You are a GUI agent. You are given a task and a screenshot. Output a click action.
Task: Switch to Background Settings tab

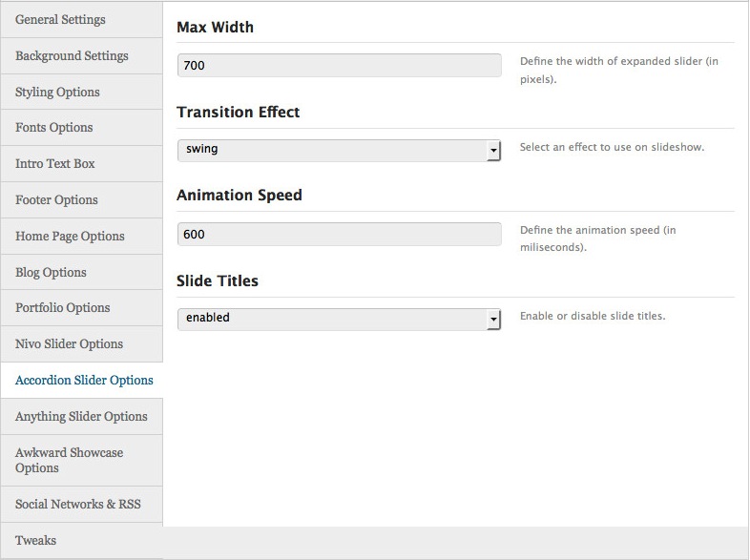click(x=72, y=56)
